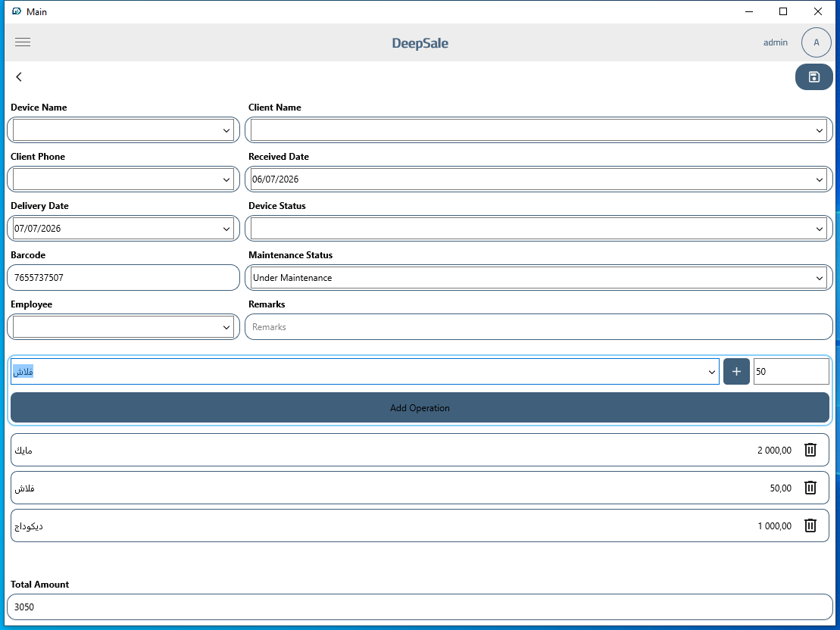Click the Total Amount label
The height and width of the screenshot is (630, 840).
[x=39, y=585]
